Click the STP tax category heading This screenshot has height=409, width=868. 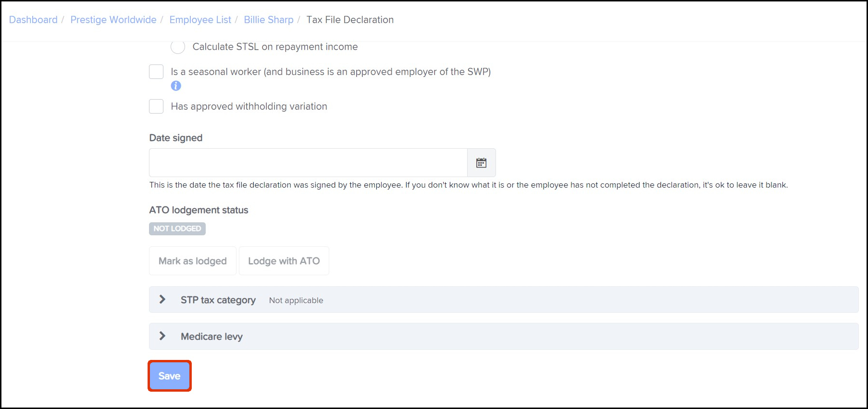[218, 300]
